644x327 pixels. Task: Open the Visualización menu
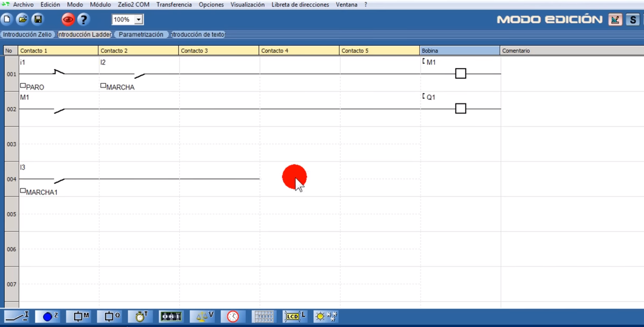247,4
